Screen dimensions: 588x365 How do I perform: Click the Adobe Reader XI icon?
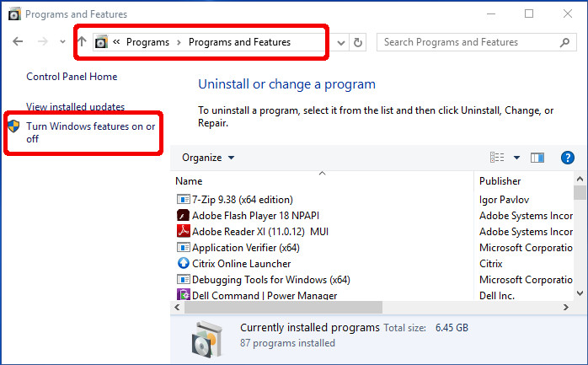(184, 231)
